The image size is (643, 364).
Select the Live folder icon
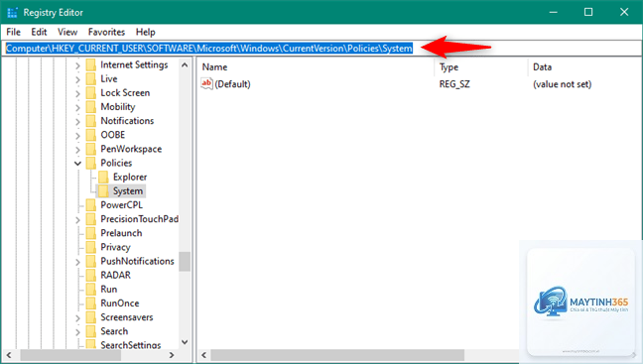click(91, 78)
